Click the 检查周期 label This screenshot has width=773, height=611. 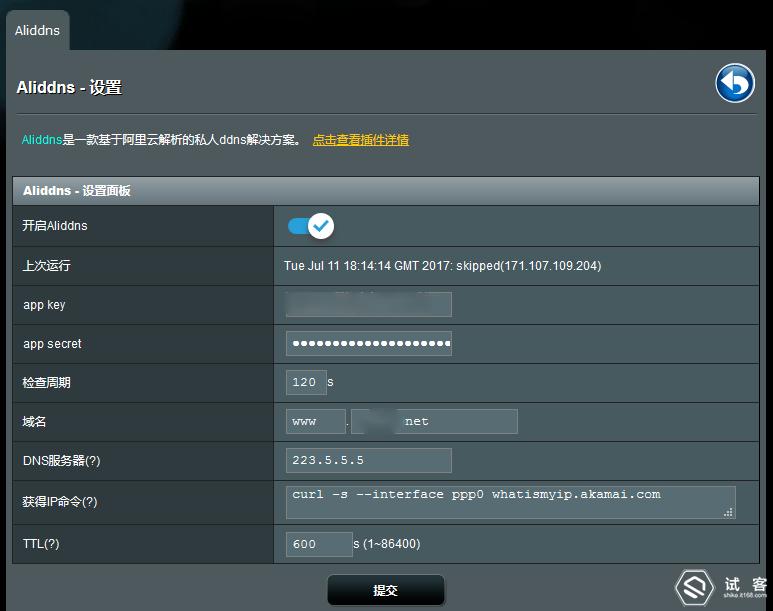click(x=46, y=383)
